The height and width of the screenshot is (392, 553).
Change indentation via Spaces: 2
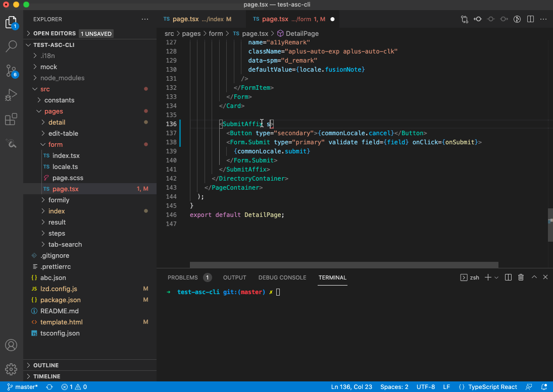[394, 387]
